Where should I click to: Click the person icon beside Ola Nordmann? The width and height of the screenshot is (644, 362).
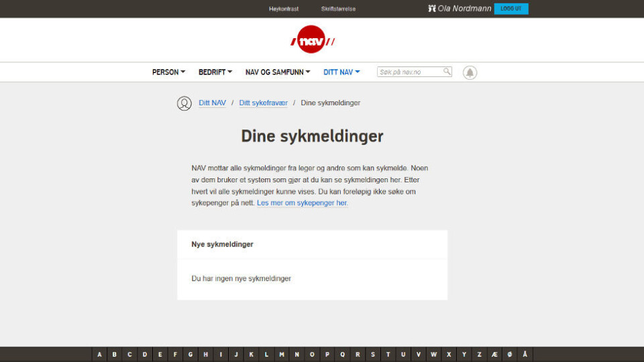coord(431,8)
